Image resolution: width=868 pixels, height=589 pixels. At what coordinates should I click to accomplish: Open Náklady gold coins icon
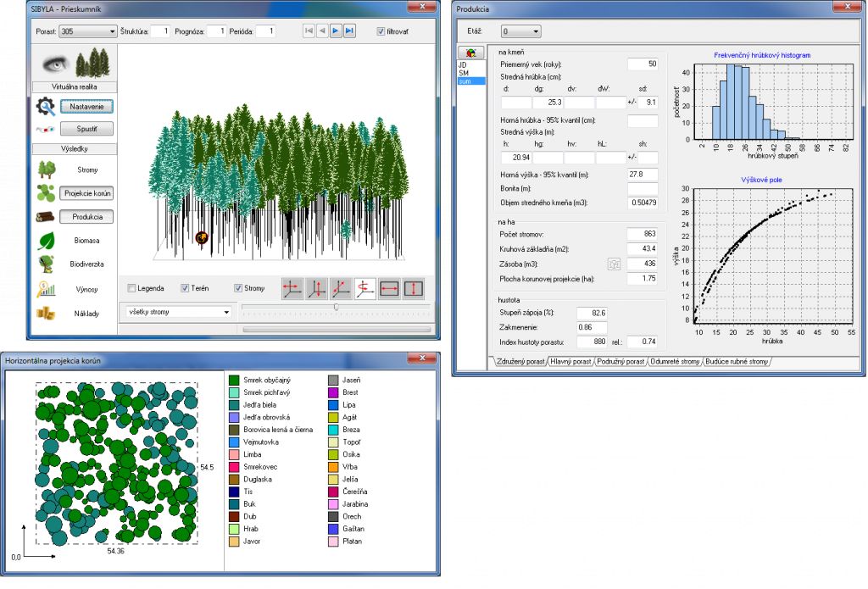click(47, 313)
